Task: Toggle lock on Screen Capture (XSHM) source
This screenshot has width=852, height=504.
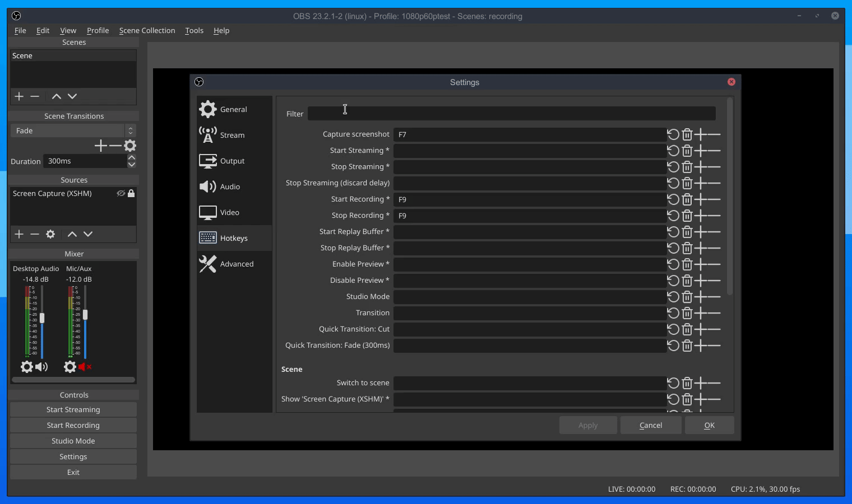Action: [x=131, y=193]
